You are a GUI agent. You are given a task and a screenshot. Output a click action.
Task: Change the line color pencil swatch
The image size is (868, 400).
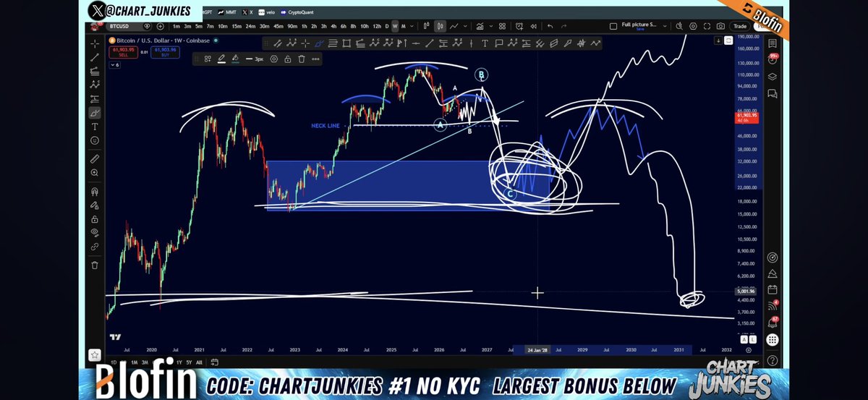pos(221,59)
